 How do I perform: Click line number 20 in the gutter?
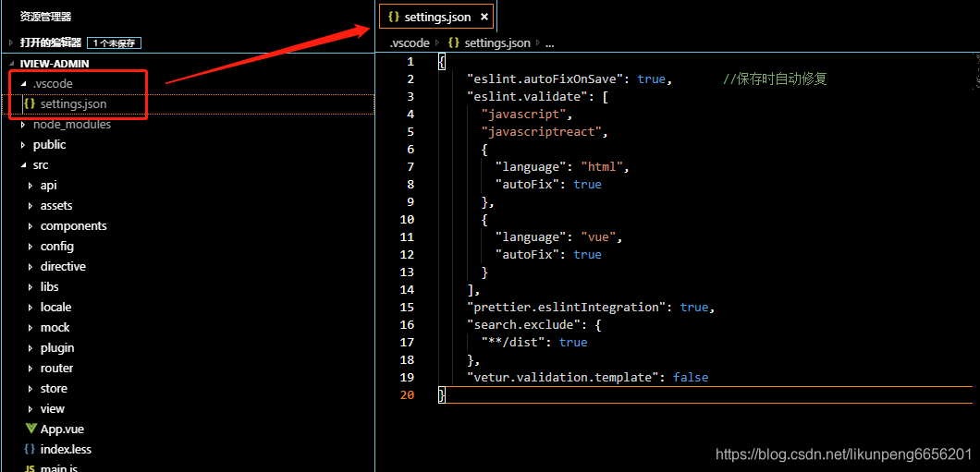coord(406,394)
